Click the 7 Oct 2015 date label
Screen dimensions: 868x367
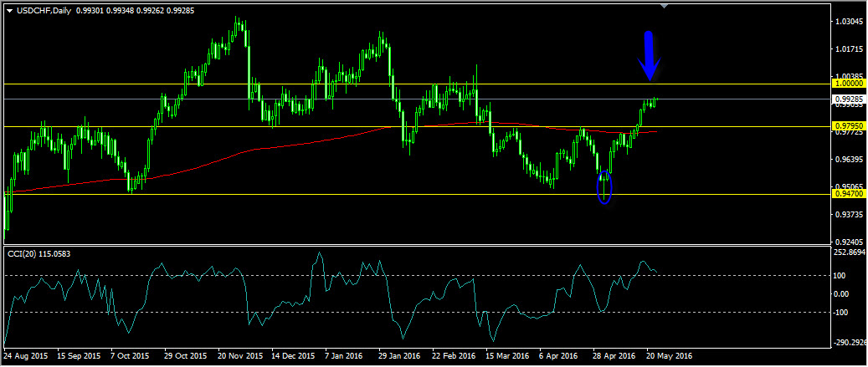point(130,356)
